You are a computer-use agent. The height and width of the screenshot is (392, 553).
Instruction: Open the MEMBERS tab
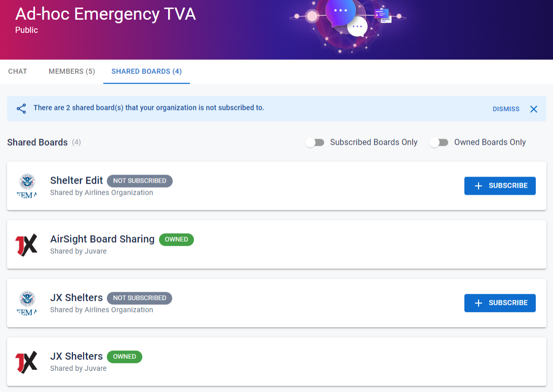(x=71, y=71)
